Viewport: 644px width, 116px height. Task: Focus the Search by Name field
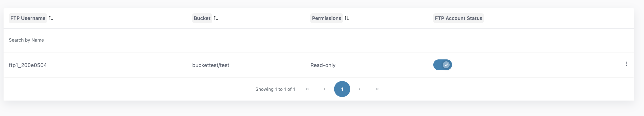coord(88,40)
